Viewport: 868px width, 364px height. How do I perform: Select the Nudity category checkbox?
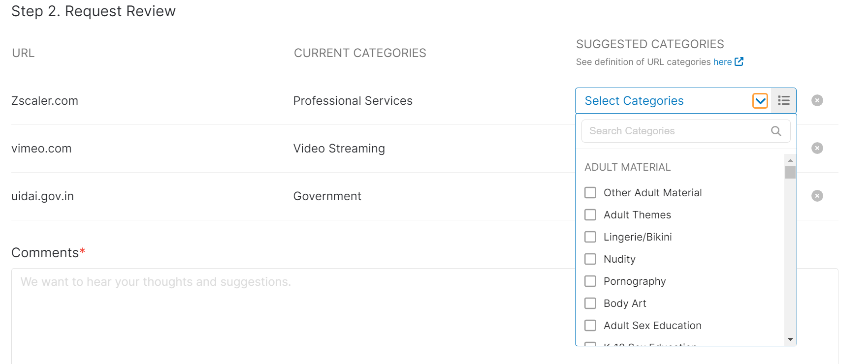click(x=590, y=259)
